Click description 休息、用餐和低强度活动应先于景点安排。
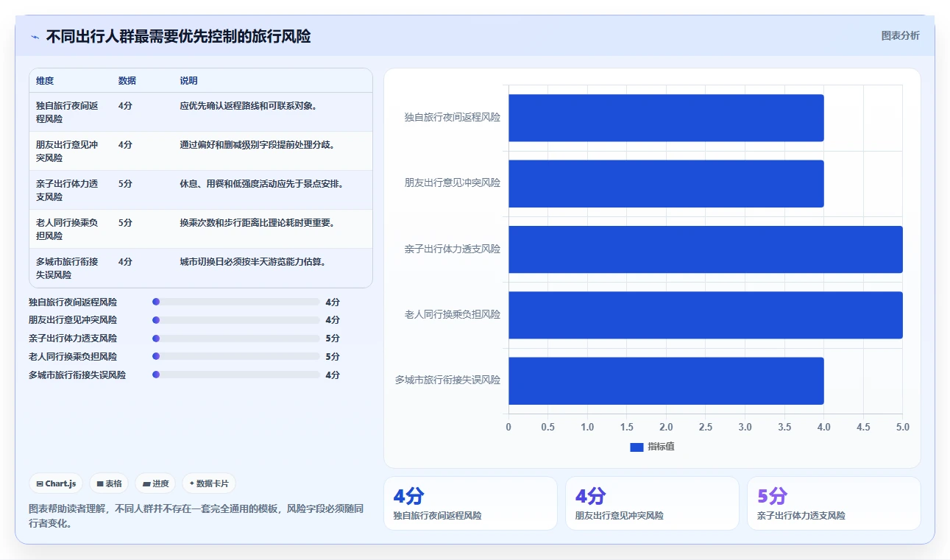 click(263, 184)
